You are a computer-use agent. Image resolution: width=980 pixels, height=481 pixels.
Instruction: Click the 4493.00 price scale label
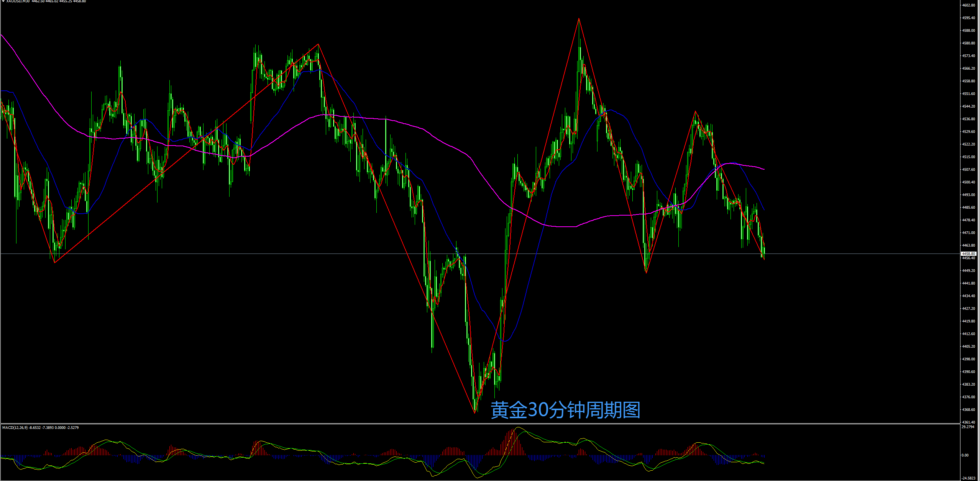(x=969, y=195)
